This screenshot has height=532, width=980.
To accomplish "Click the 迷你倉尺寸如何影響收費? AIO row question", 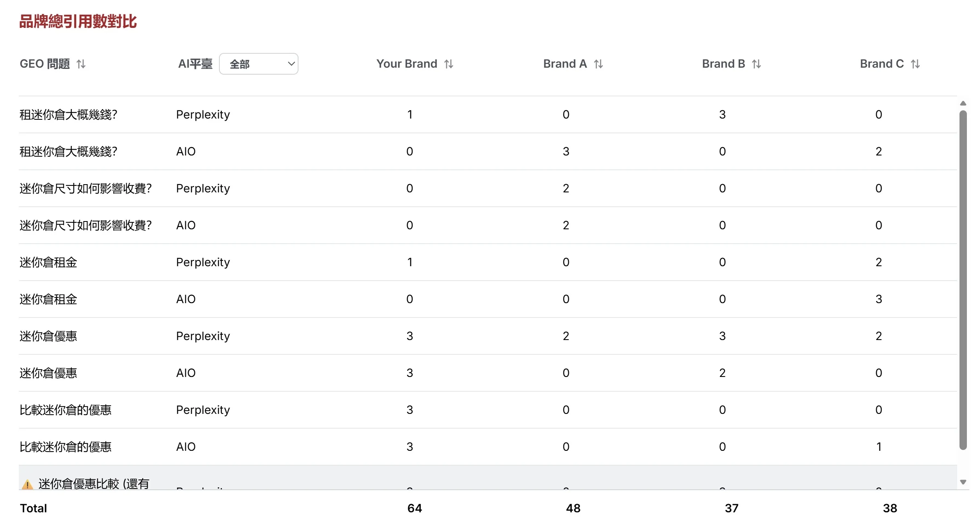I will point(86,226).
